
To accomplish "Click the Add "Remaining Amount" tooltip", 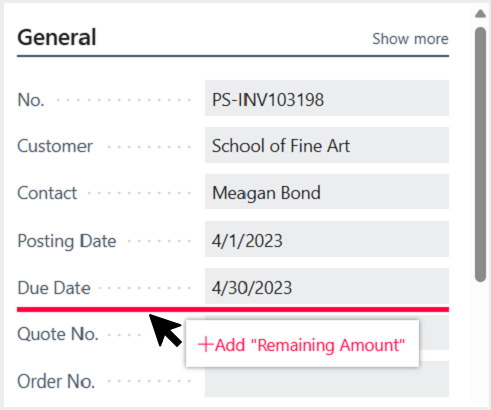I will click(x=302, y=344).
